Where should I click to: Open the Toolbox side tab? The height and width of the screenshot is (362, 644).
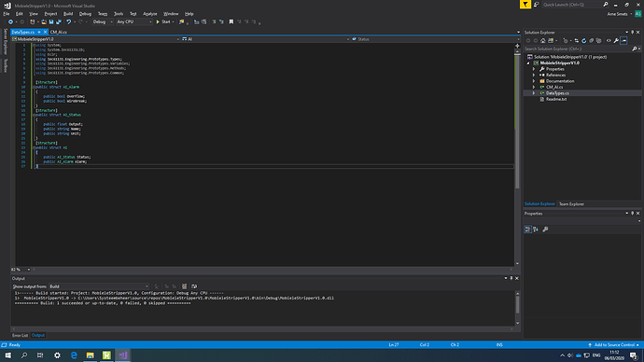click(x=6, y=65)
